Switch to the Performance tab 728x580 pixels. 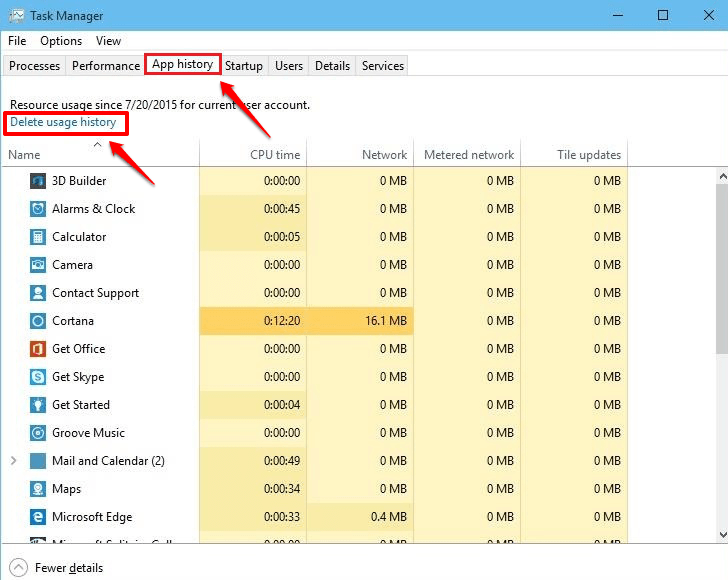106,65
